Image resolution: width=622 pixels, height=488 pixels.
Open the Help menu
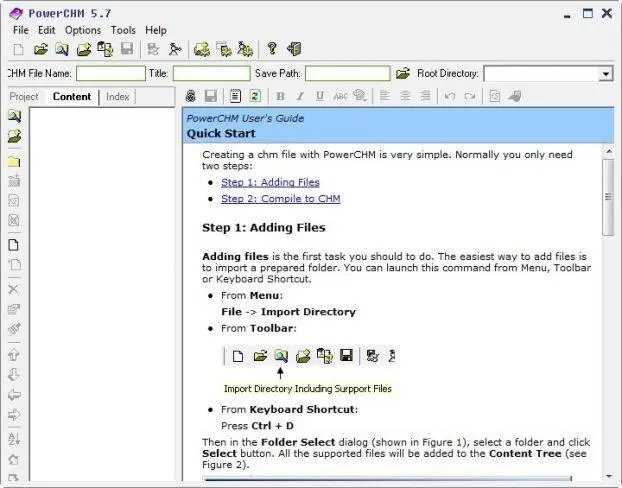pyautogui.click(x=156, y=30)
